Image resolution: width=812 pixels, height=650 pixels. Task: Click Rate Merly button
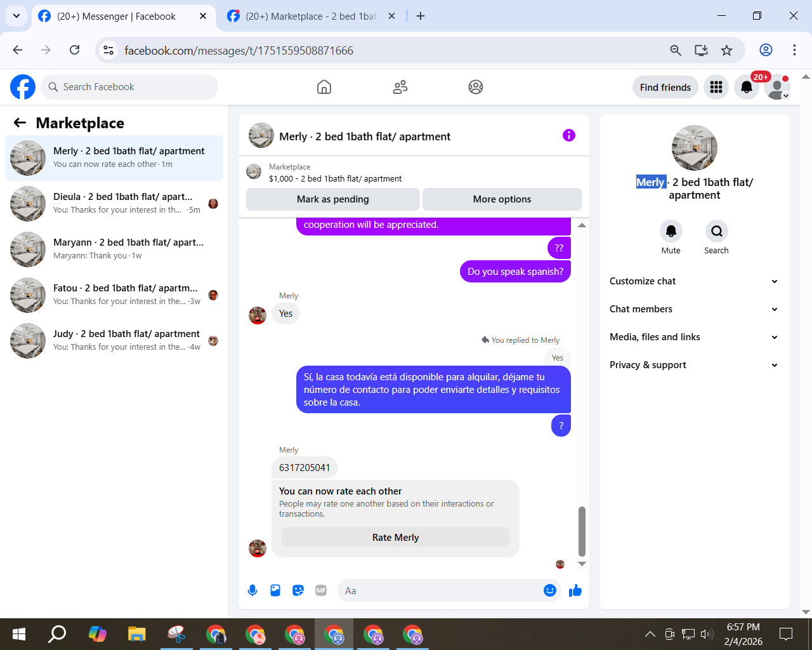coord(395,537)
